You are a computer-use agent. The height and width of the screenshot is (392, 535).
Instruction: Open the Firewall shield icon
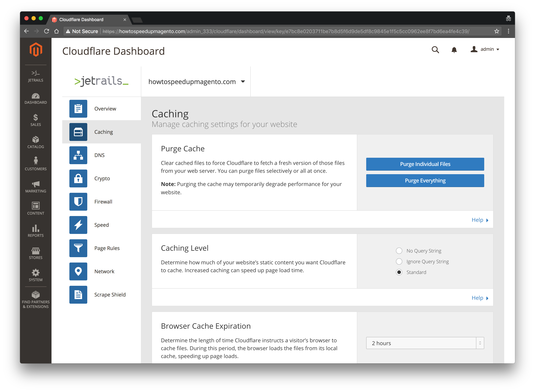tap(78, 202)
